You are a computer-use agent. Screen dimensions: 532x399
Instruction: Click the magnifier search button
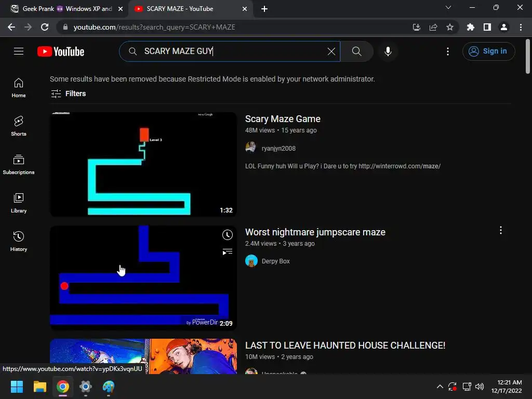[x=356, y=51]
